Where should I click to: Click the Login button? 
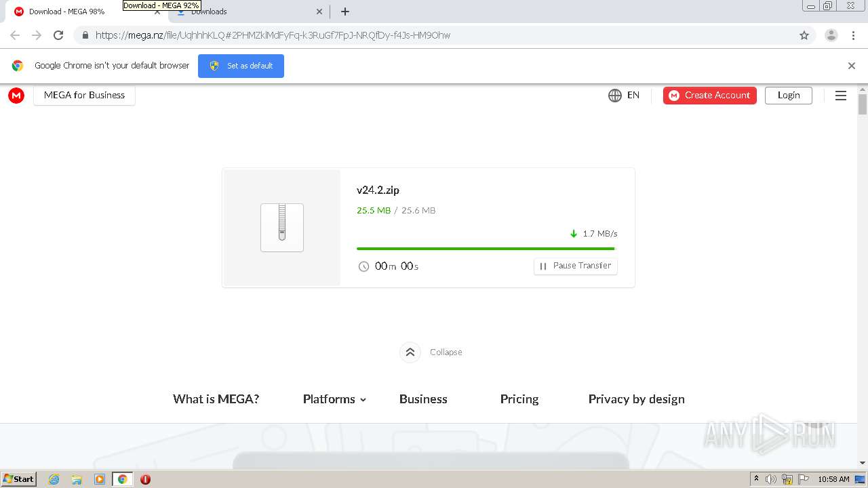click(789, 96)
